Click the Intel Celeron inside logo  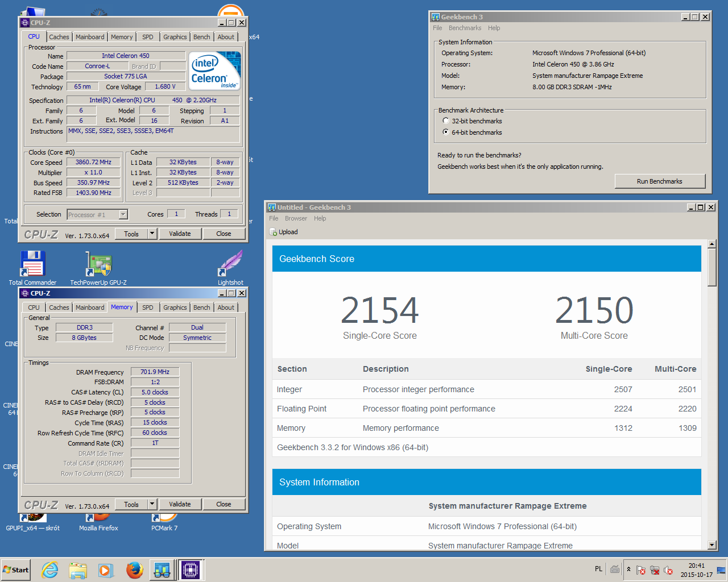(x=216, y=70)
